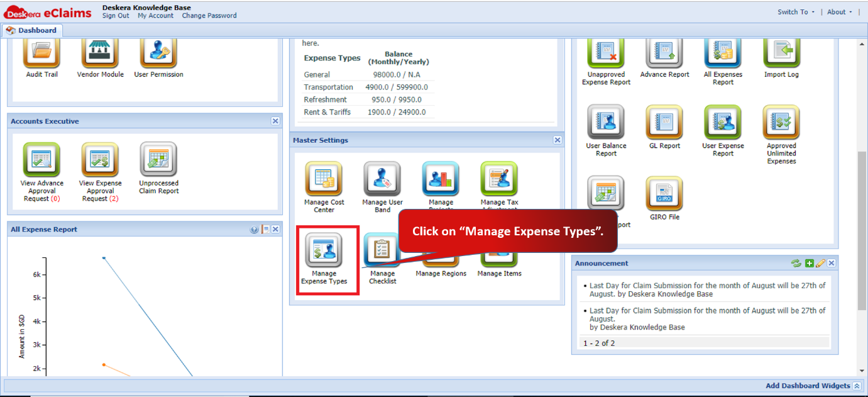The image size is (868, 397).
Task: Edit announcement with the pencil icon
Action: pos(820,263)
